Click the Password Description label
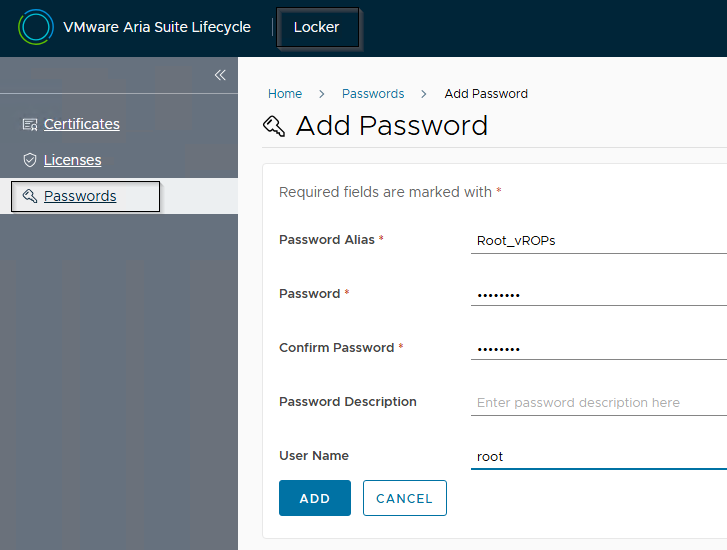727x550 pixels. [x=348, y=402]
